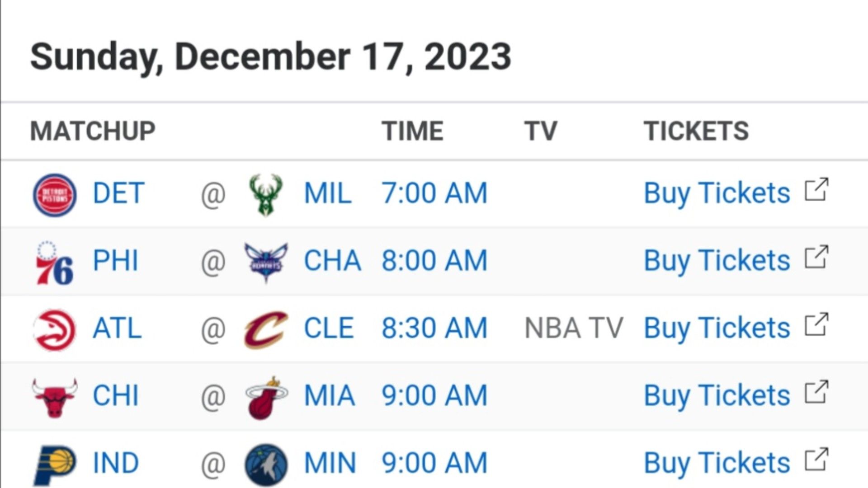Click the Indiana Pacers logo
Image resolution: width=868 pixels, height=488 pixels.
(55, 465)
